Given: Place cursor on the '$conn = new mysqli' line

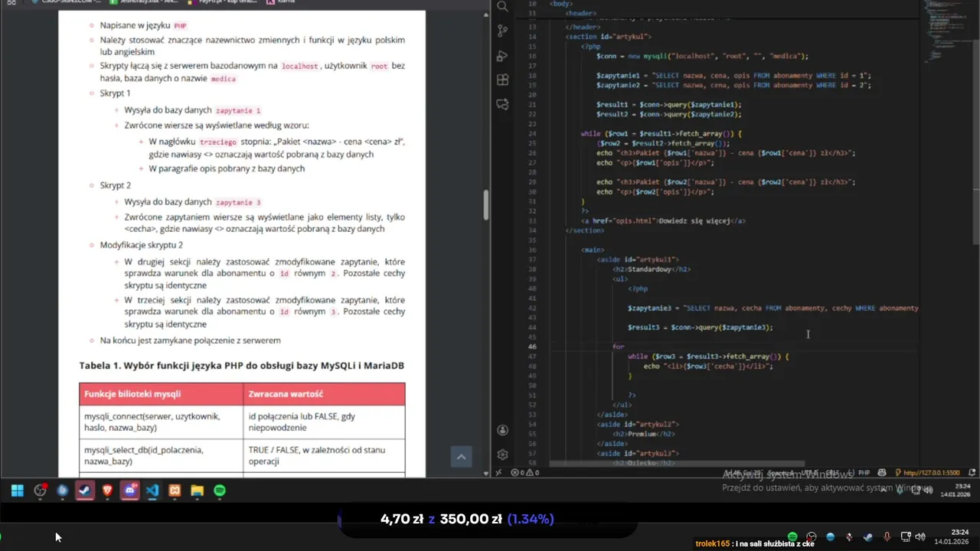Looking at the screenshot, I should pyautogui.click(x=702, y=56).
